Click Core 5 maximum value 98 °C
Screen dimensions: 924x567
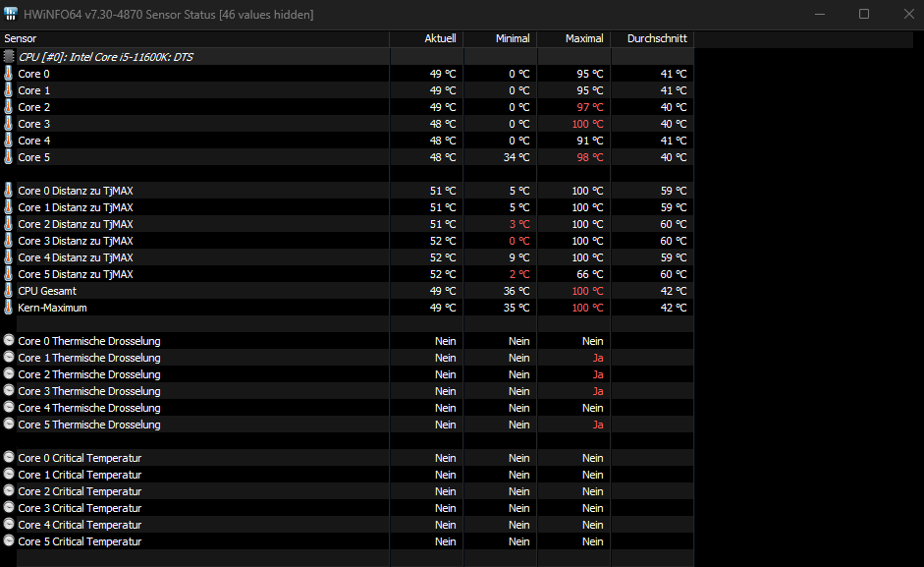590,157
